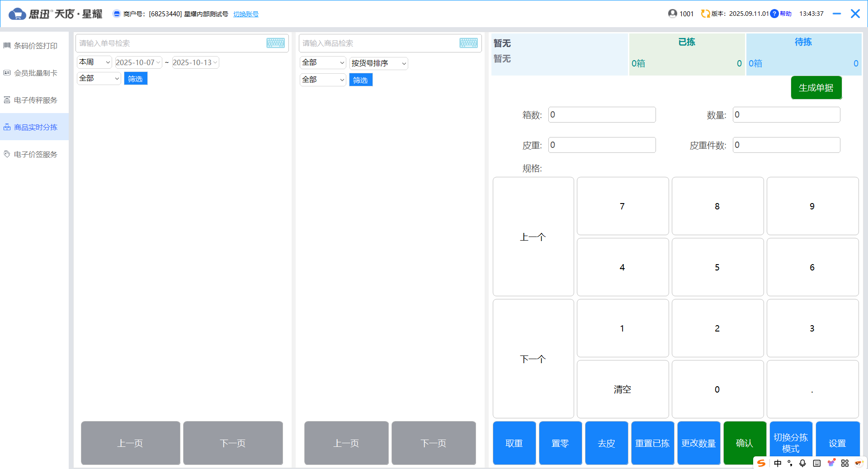This screenshot has width=868, height=469.
Task: Open start date 2025-10-07 picker
Action: point(138,62)
